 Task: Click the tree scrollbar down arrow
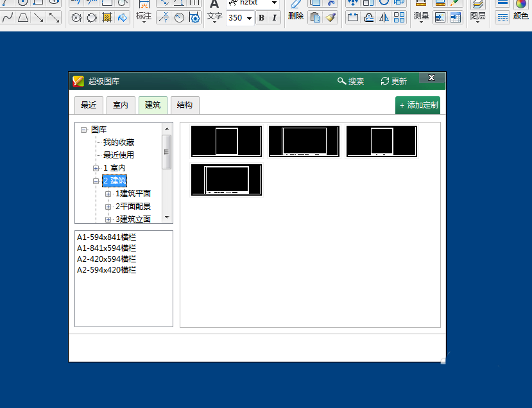[x=167, y=217]
